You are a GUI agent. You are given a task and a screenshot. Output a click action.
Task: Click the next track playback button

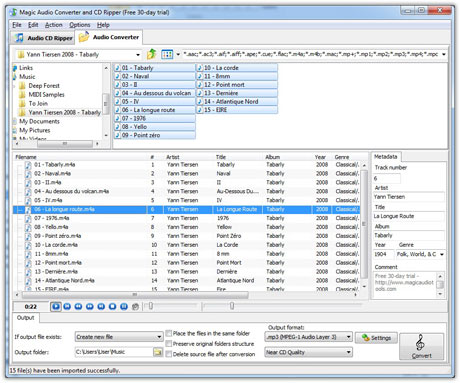tap(101, 306)
